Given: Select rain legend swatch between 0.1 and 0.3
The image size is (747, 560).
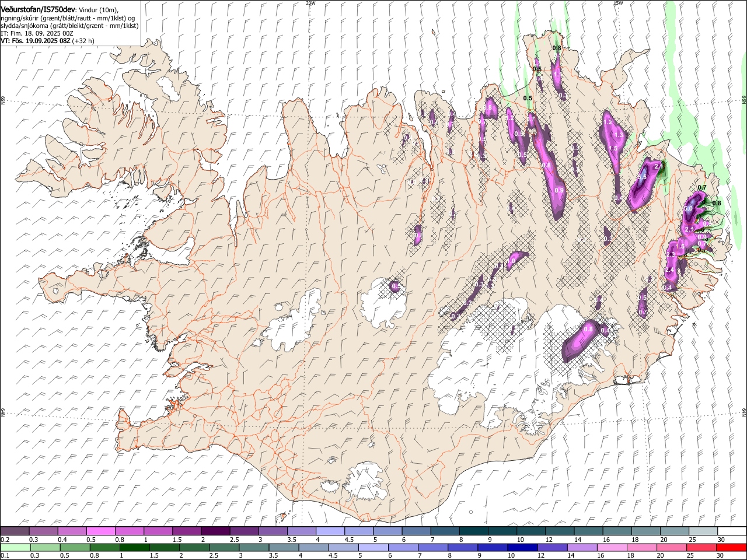Looking at the screenshot, I should [x=15, y=548].
